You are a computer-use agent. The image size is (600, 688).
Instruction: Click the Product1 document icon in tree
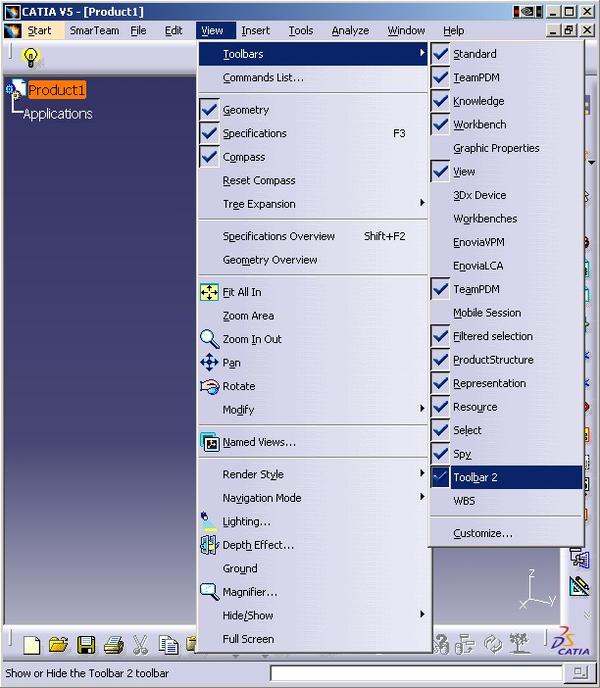[17, 89]
